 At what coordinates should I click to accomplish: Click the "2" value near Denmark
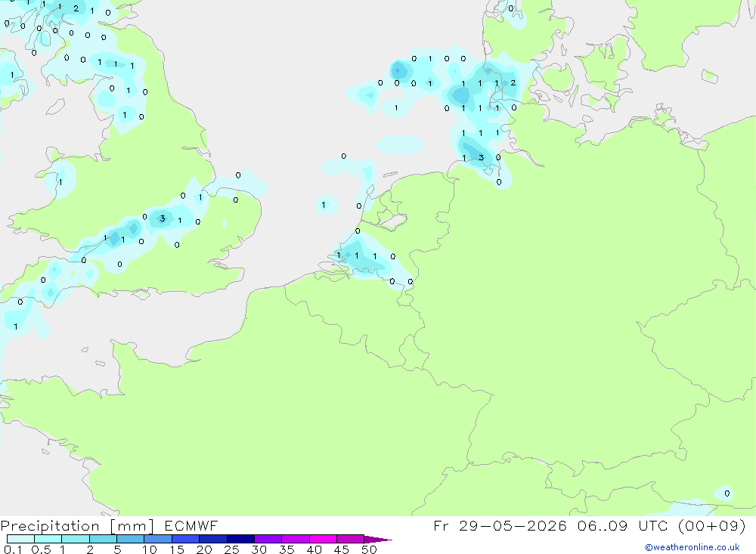513,83
